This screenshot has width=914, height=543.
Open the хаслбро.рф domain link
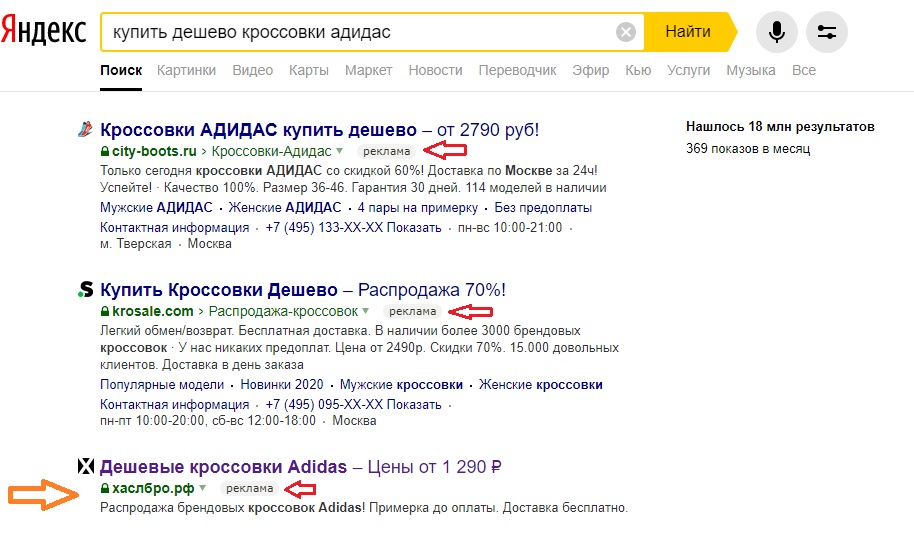(x=153, y=488)
